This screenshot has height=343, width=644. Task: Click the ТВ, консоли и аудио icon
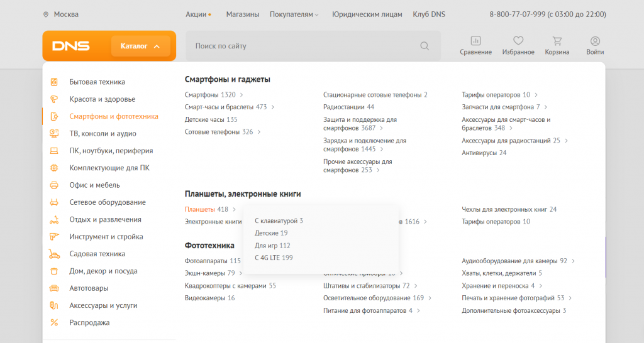coord(54,133)
